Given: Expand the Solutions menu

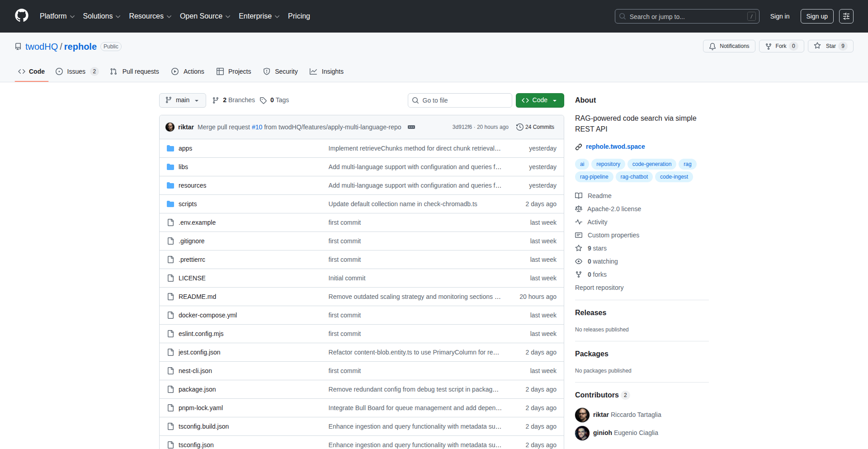Looking at the screenshot, I should coord(102,16).
